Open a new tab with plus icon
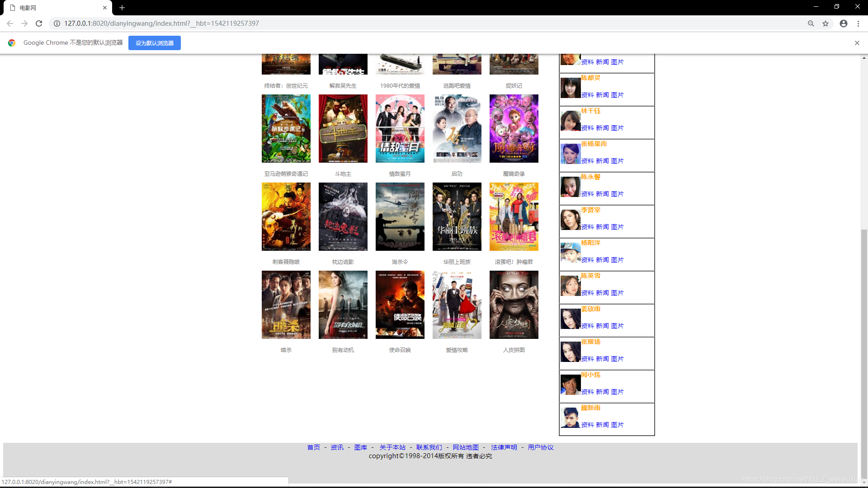The height and width of the screenshot is (488, 868). 122,8
